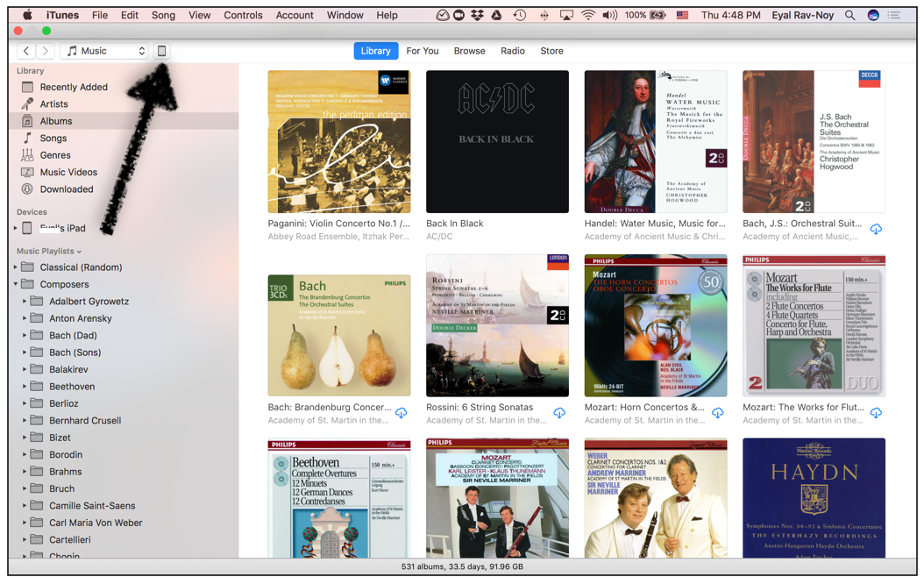
Task: Open Songs in the Library sidebar
Action: coord(53,138)
